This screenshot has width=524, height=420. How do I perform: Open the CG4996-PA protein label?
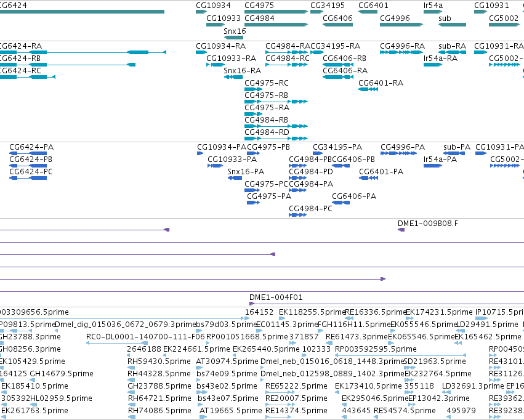[403, 147]
